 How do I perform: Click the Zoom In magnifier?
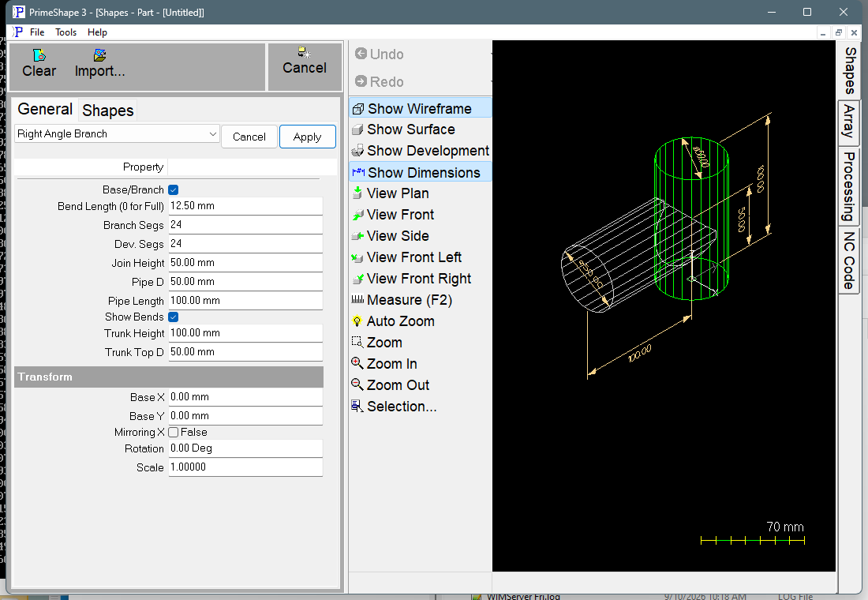tap(357, 363)
